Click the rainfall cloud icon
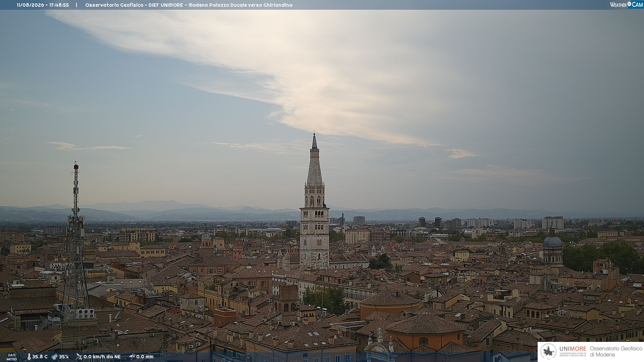The height and width of the screenshot is (362, 644). click(132, 357)
